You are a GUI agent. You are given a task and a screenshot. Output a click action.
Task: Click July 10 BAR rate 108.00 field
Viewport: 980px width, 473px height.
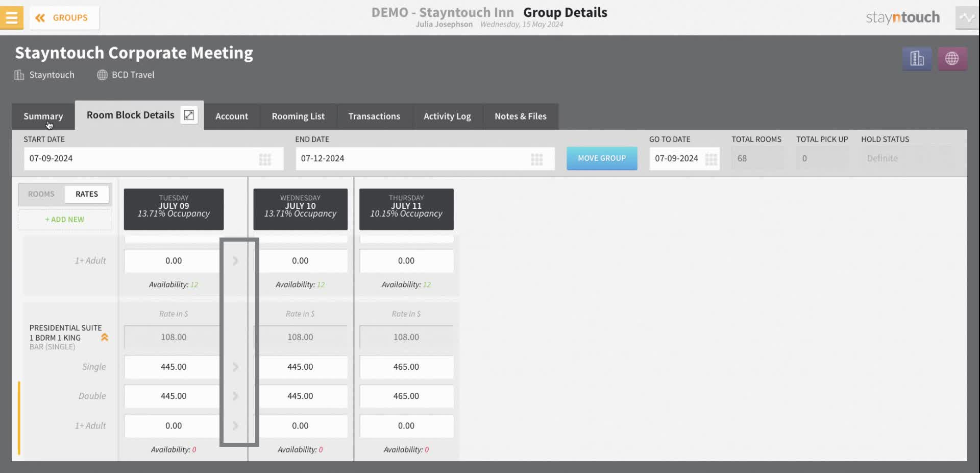[300, 337]
